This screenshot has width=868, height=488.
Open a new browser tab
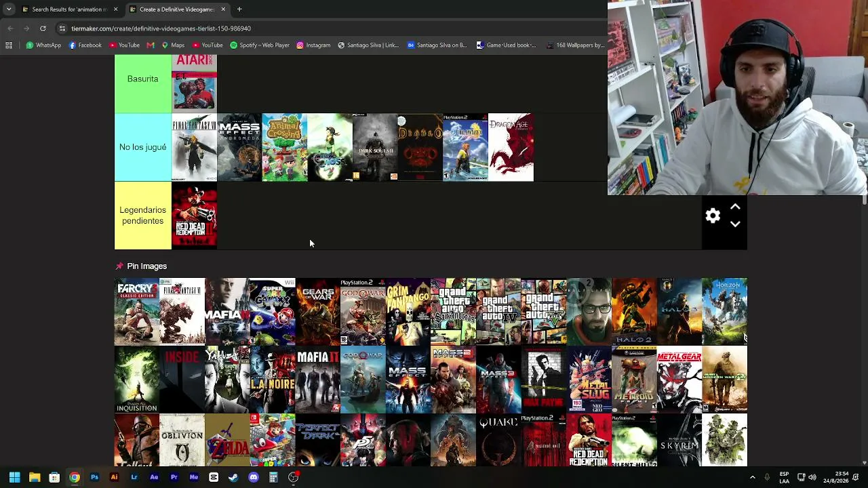[x=239, y=9]
